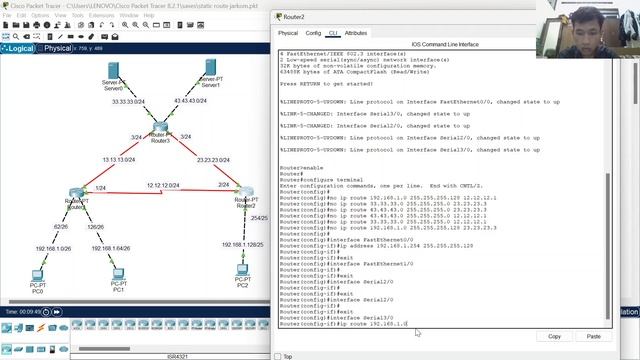Image resolution: width=640 pixels, height=360 pixels.
Task: Click the Add Complex PDU open envelope icon
Action: click(115, 37)
